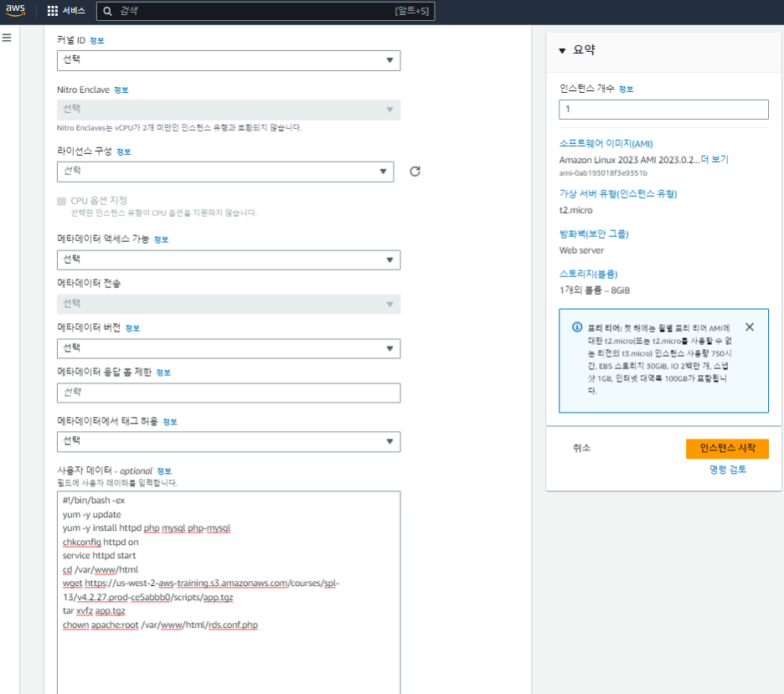Refresh the license configuration list
Screen dimensions: 784x694
[415, 172]
